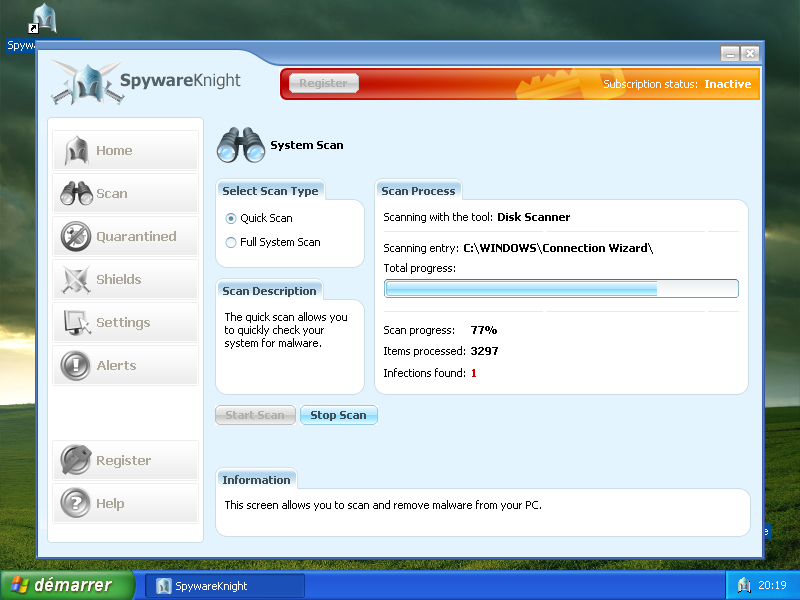Click the Quarantined bug icon
The width and height of the screenshot is (800, 600).
pyautogui.click(x=76, y=236)
